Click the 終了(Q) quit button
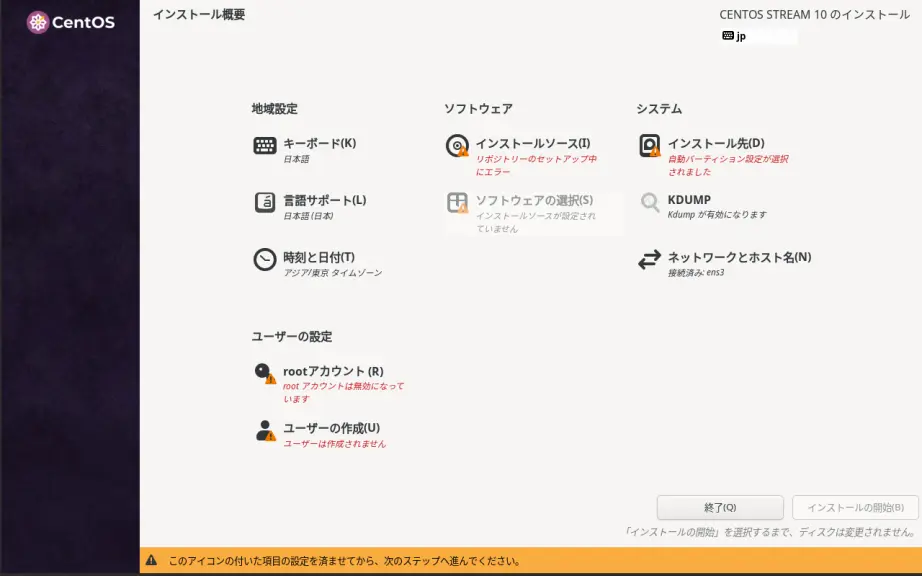Screen dimensions: 922x576 point(720,507)
